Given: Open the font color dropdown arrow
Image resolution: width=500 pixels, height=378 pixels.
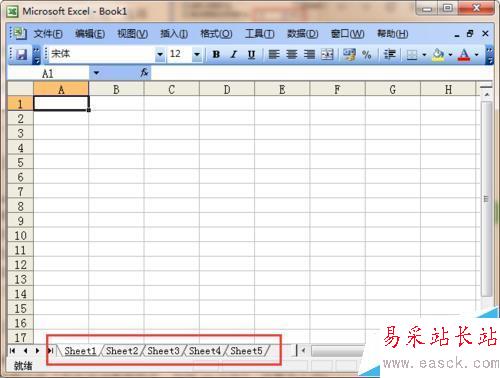Looking at the screenshot, I should (x=477, y=54).
